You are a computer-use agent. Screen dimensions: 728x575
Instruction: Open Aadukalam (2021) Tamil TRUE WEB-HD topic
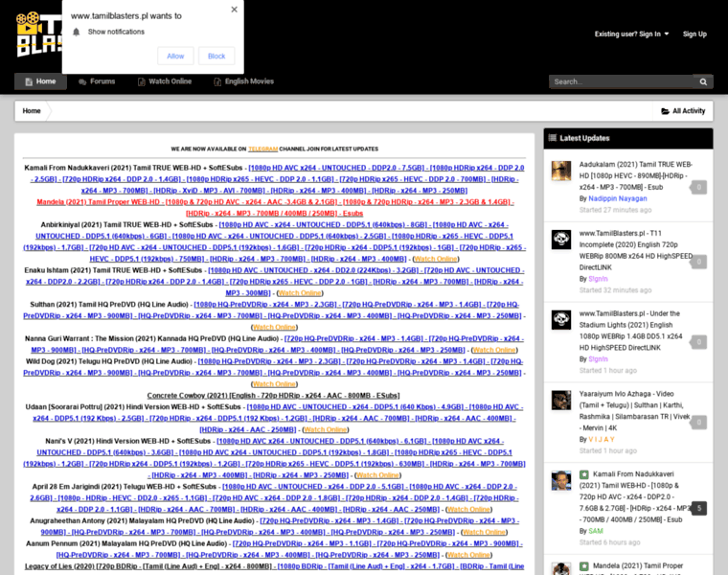coord(635,175)
